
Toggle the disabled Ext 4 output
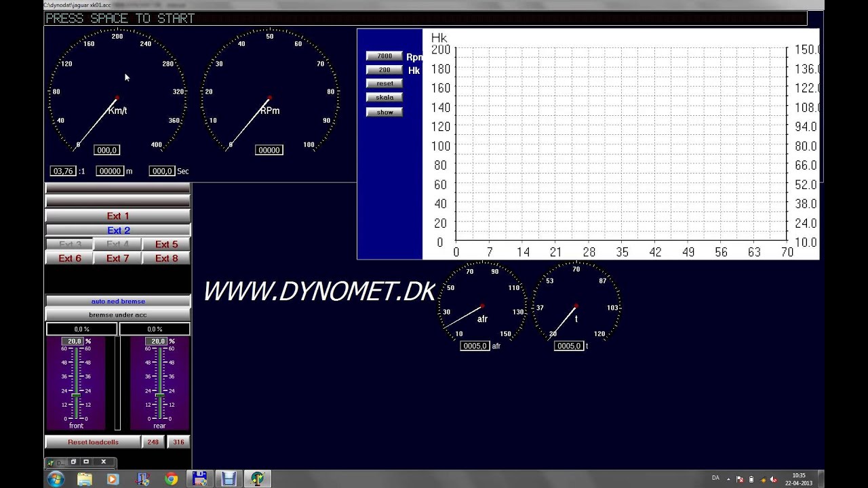118,245
